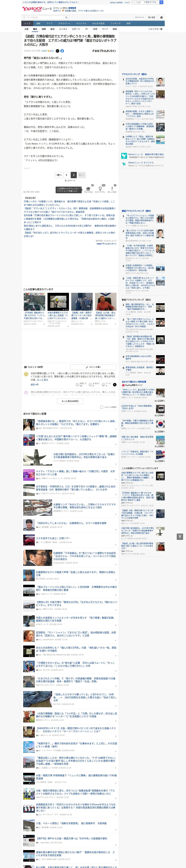Select the 速報 tab
Viewport: 186px width, 868px height.
pyautogui.click(x=38, y=24)
